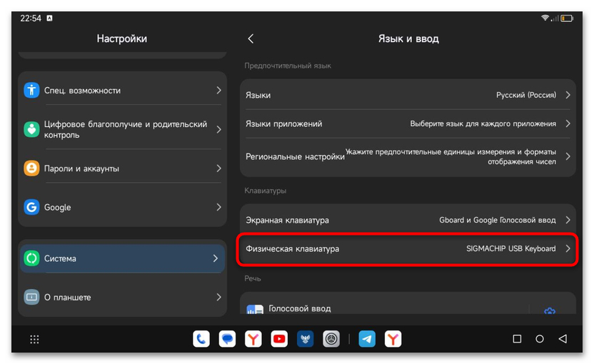Tap the Wi-Fi status icon
Image resolution: width=594 pixels, height=364 pixels.
[x=545, y=18]
